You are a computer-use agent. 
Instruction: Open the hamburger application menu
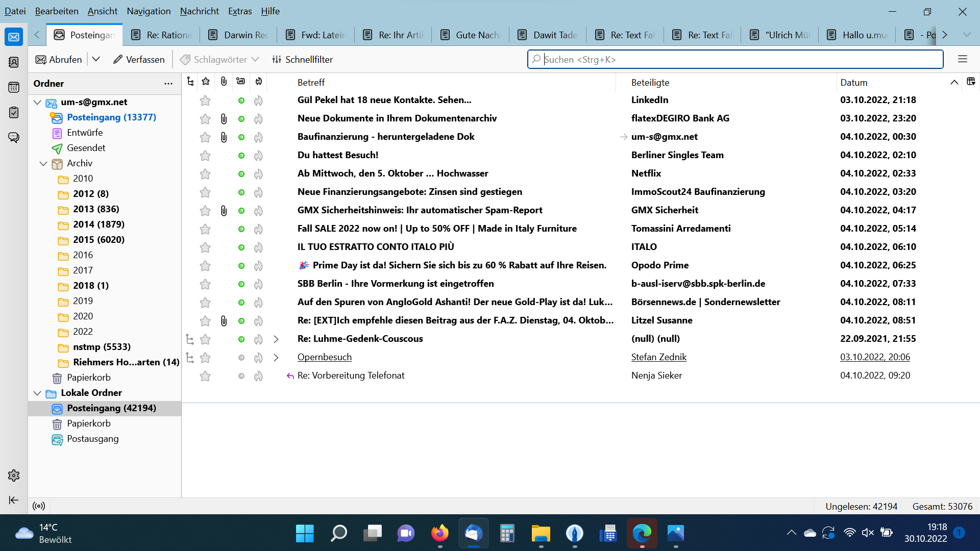pos(963,59)
